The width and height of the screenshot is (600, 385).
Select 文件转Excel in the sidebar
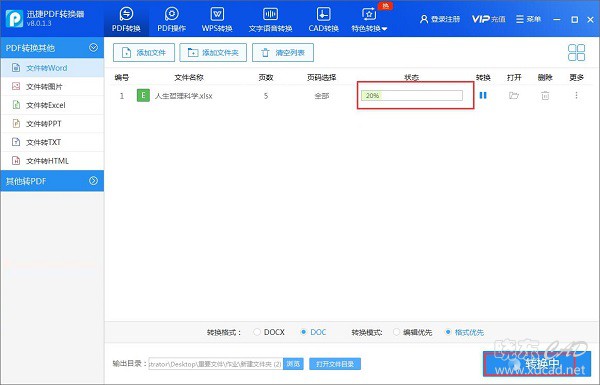tap(52, 105)
